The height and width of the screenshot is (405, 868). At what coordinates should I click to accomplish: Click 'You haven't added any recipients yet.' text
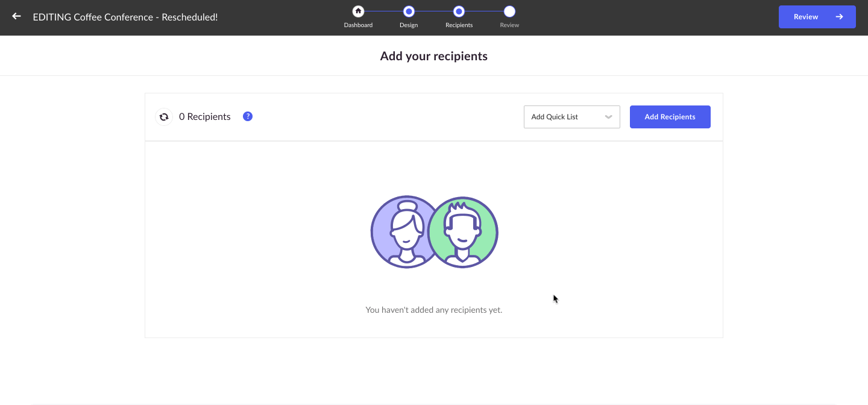434,310
